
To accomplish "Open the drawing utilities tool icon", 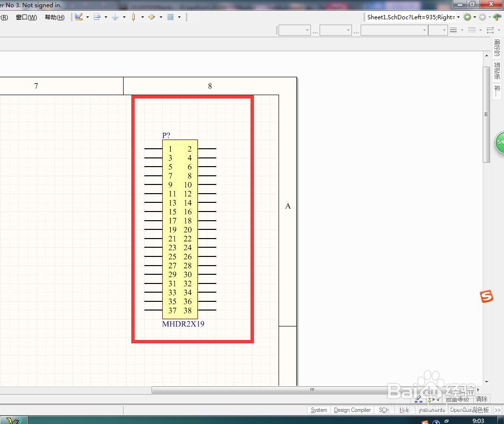I will coord(79,17).
